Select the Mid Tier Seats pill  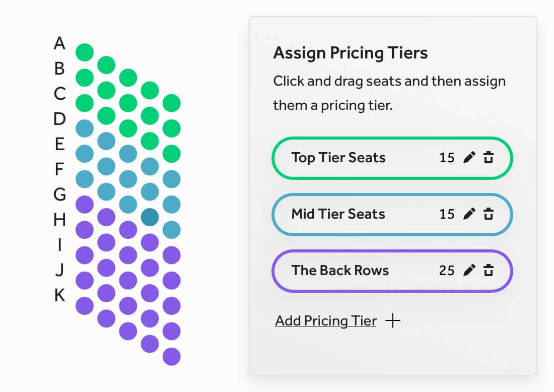point(338,214)
